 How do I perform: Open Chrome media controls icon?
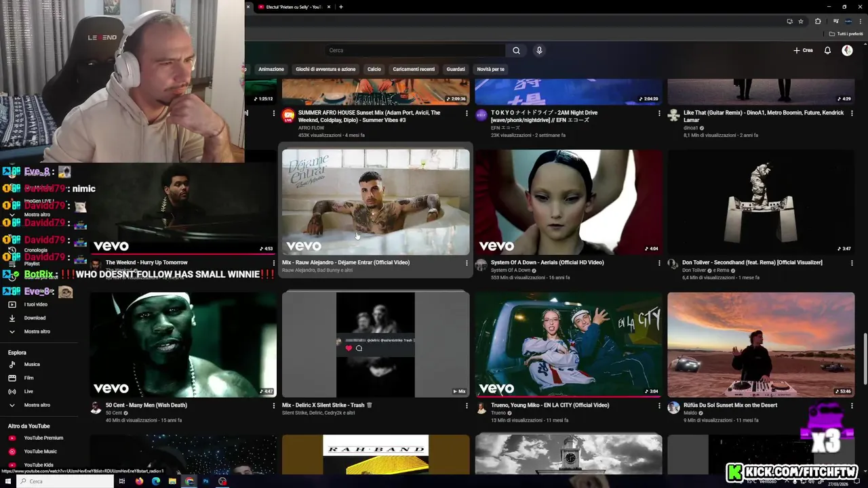[x=835, y=21]
